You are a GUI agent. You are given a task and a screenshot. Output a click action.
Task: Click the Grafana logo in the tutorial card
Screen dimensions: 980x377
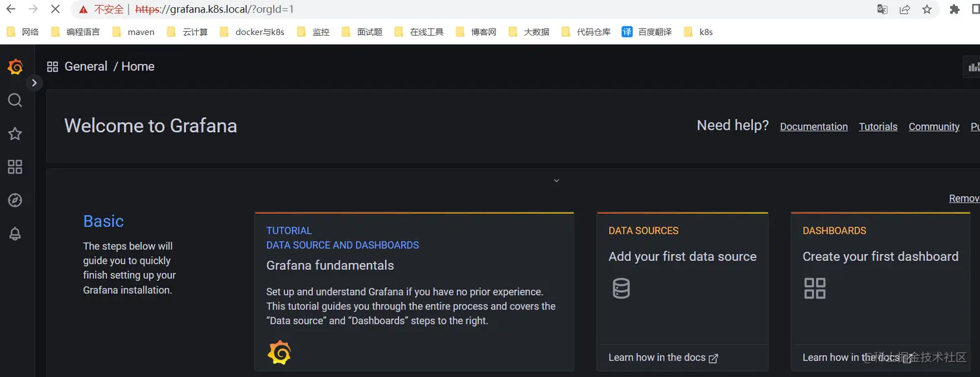(x=279, y=352)
